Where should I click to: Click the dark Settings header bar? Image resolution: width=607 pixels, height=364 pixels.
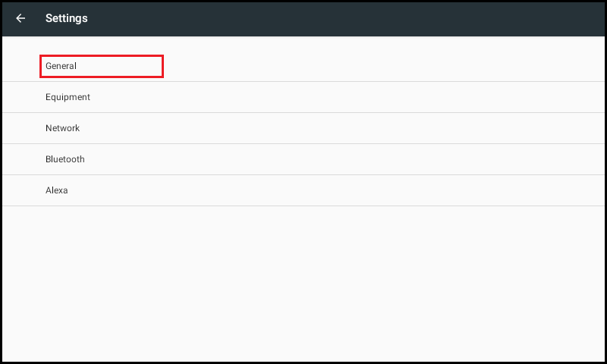pyautogui.click(x=303, y=20)
